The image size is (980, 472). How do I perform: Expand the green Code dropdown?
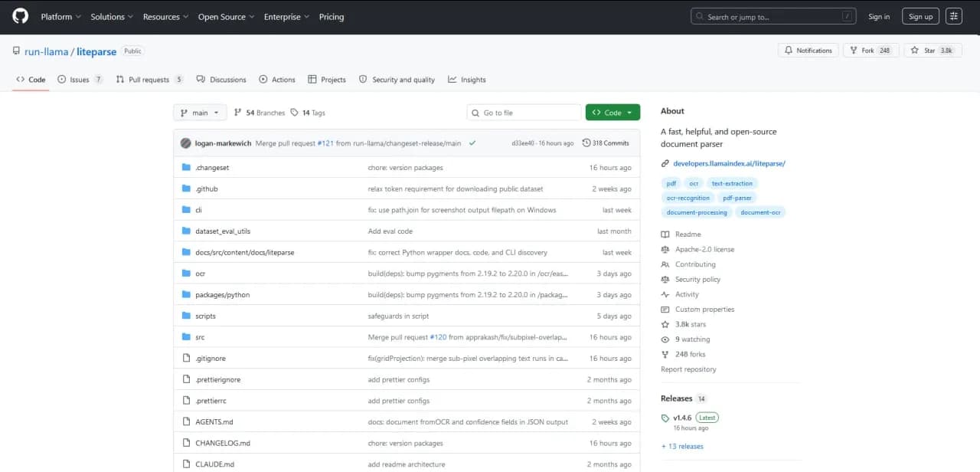[x=612, y=113]
